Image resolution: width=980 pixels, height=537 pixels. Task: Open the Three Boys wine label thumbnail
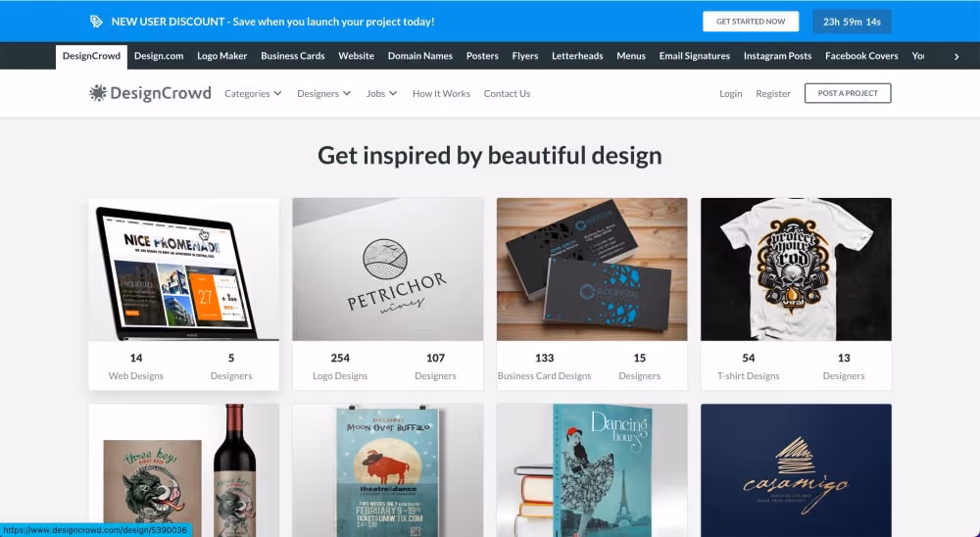[x=184, y=470]
